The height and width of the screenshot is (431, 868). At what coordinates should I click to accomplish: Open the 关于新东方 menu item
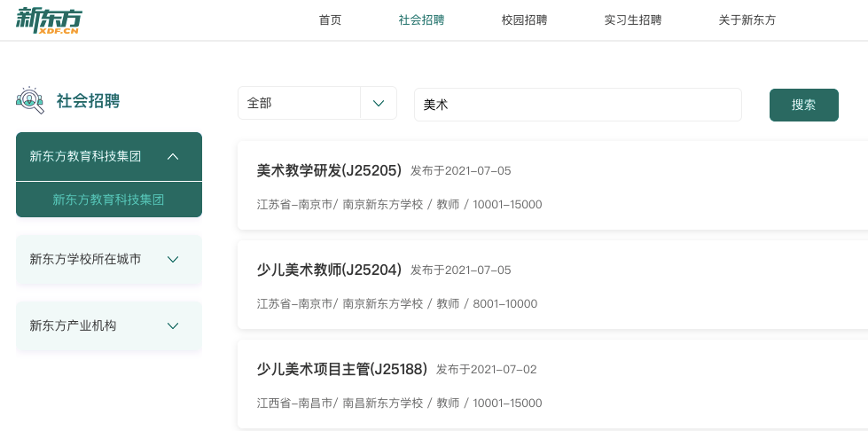[x=747, y=20]
